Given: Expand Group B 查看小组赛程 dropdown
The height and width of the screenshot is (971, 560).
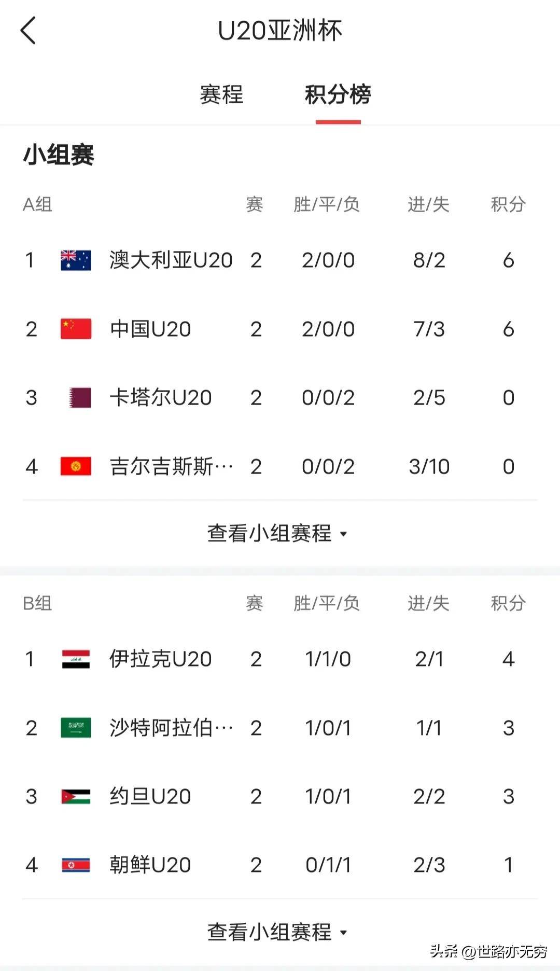Looking at the screenshot, I should coord(277,932).
